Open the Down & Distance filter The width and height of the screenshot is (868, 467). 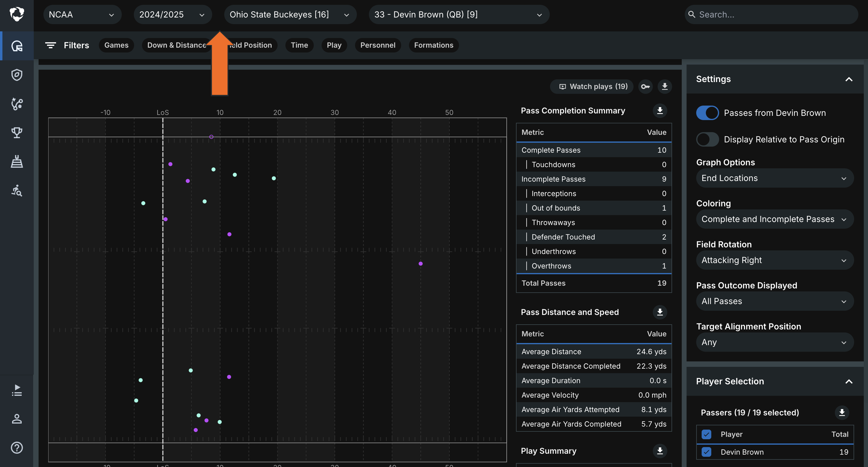pos(177,45)
